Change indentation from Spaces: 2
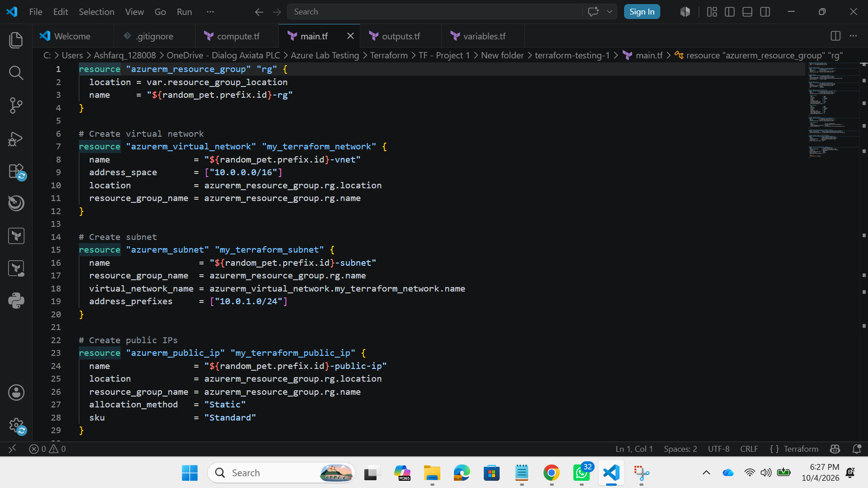 (680, 449)
